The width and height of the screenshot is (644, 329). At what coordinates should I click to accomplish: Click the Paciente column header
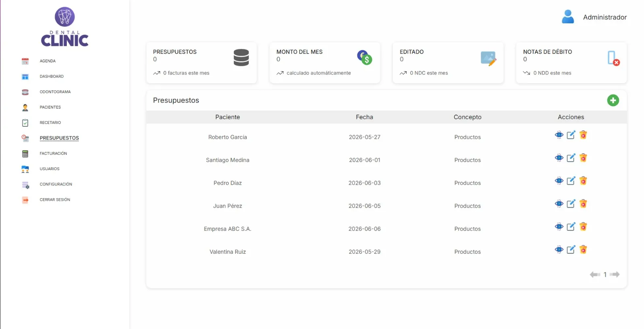[227, 117]
